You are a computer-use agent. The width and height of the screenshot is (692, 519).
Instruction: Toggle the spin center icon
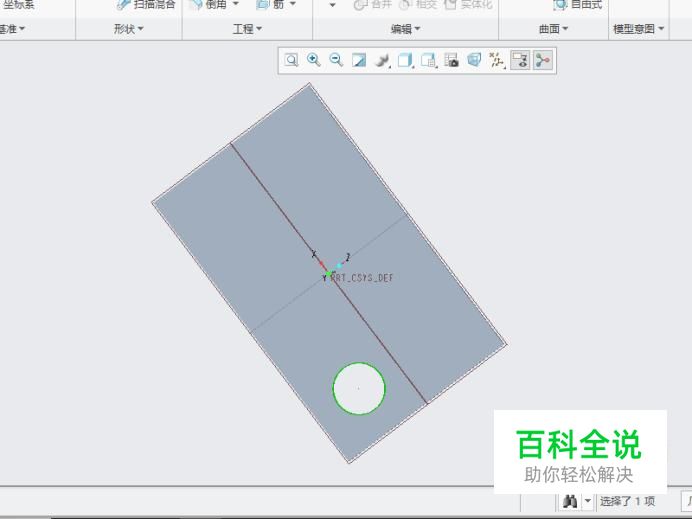point(542,60)
